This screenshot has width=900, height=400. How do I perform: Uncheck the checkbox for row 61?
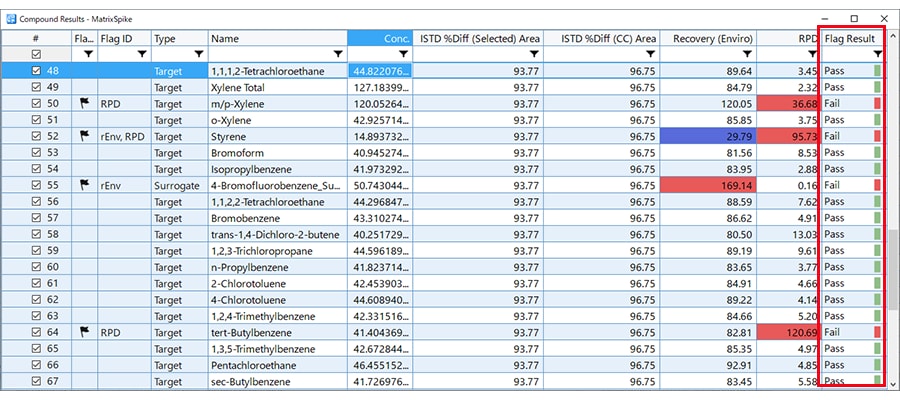click(36, 282)
